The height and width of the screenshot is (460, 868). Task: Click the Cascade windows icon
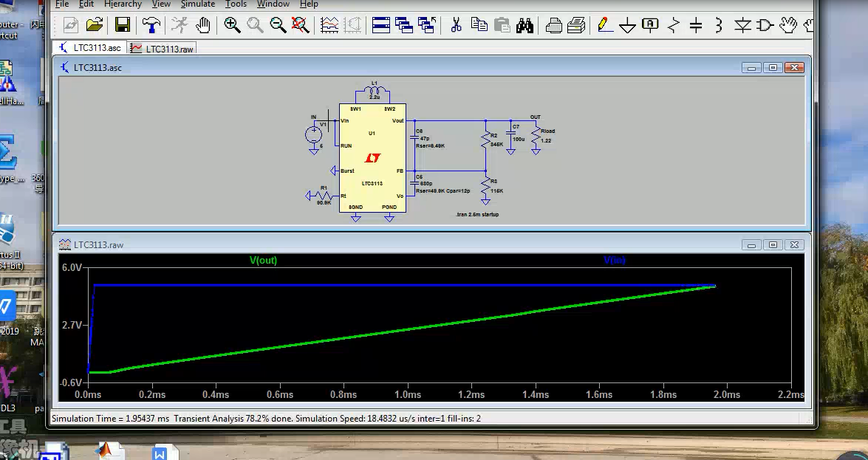(404, 25)
